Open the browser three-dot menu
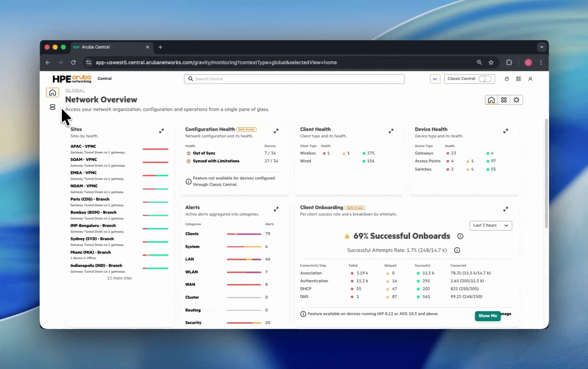Image resolution: width=588 pixels, height=369 pixels. point(541,63)
